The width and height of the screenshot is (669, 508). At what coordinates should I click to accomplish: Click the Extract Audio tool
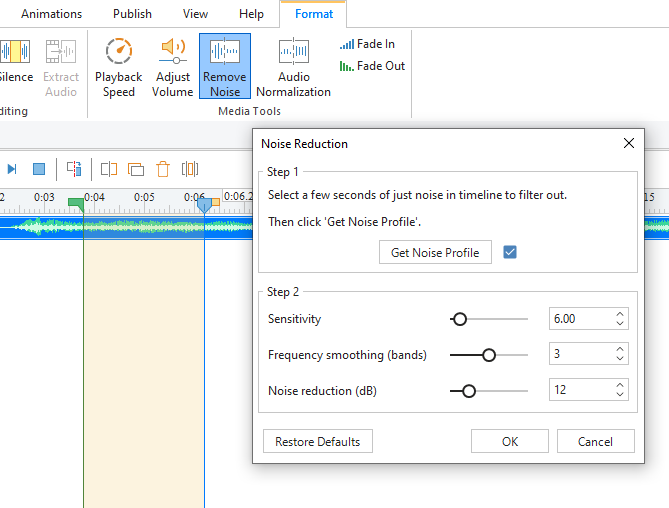click(x=61, y=67)
